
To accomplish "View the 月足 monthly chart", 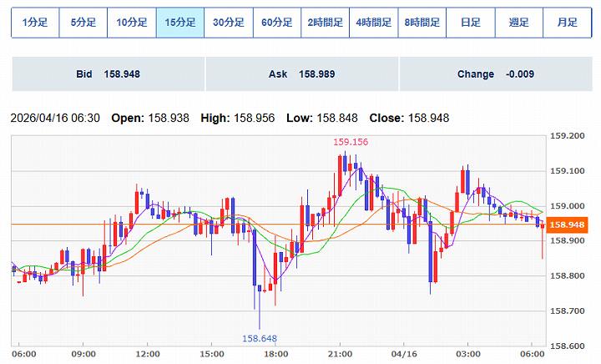I will click(x=568, y=23).
